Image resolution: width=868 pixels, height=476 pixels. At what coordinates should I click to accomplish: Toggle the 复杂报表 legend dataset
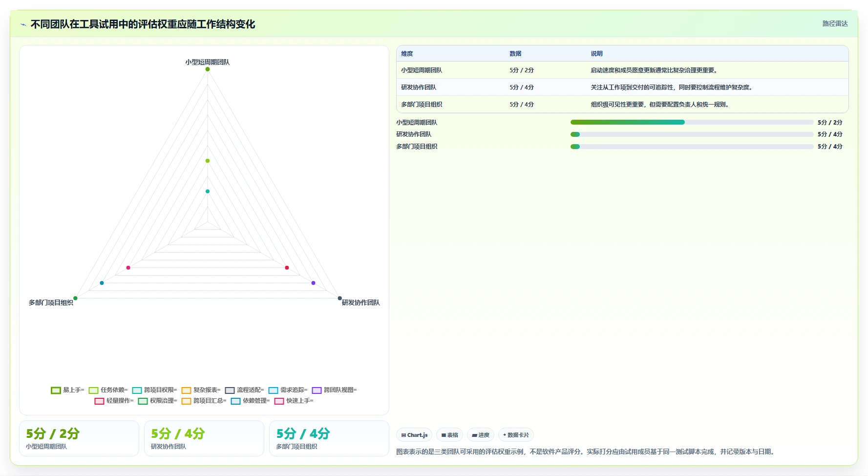click(x=201, y=390)
